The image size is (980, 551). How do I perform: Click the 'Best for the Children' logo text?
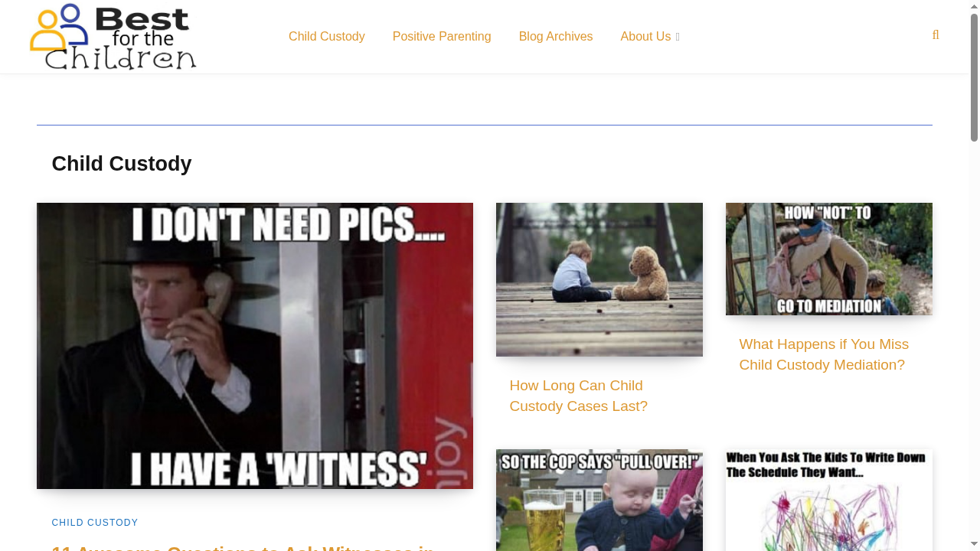pyautogui.click(x=142, y=38)
